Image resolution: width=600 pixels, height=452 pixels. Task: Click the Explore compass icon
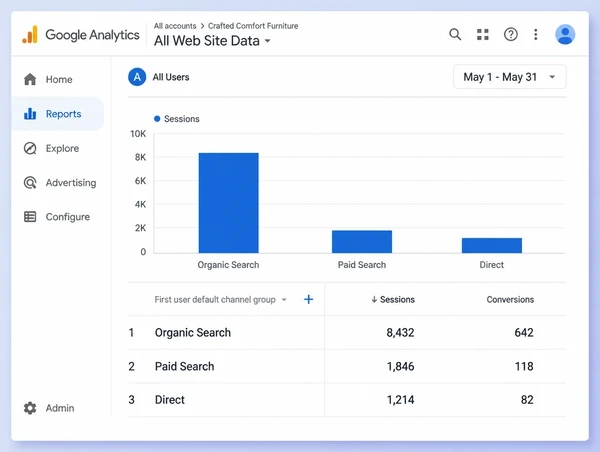(x=30, y=148)
